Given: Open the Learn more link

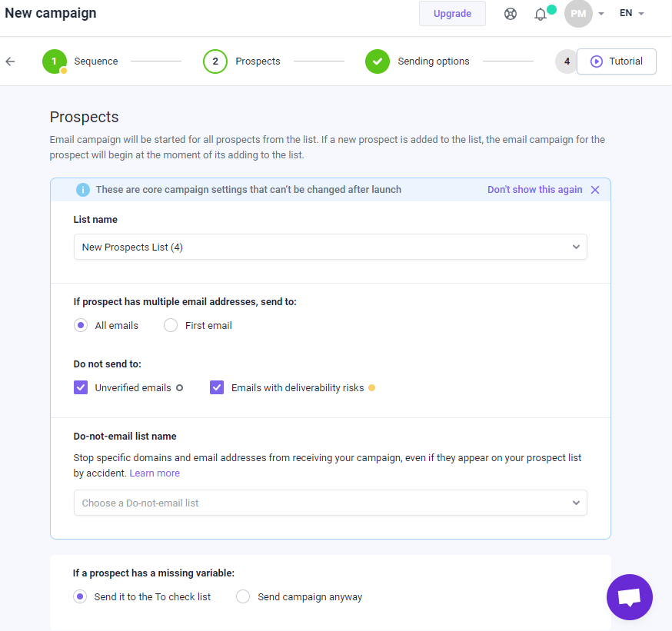Looking at the screenshot, I should tap(155, 473).
